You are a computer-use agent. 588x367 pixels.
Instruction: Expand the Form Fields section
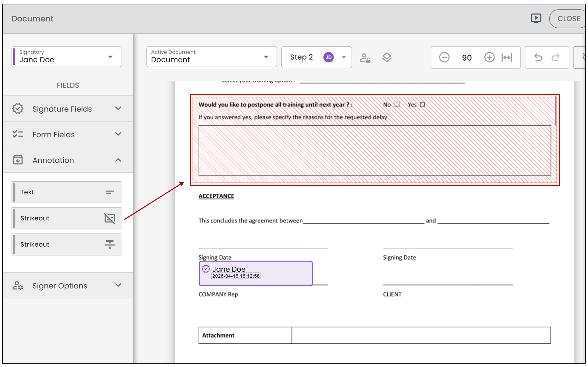pyautogui.click(x=68, y=134)
